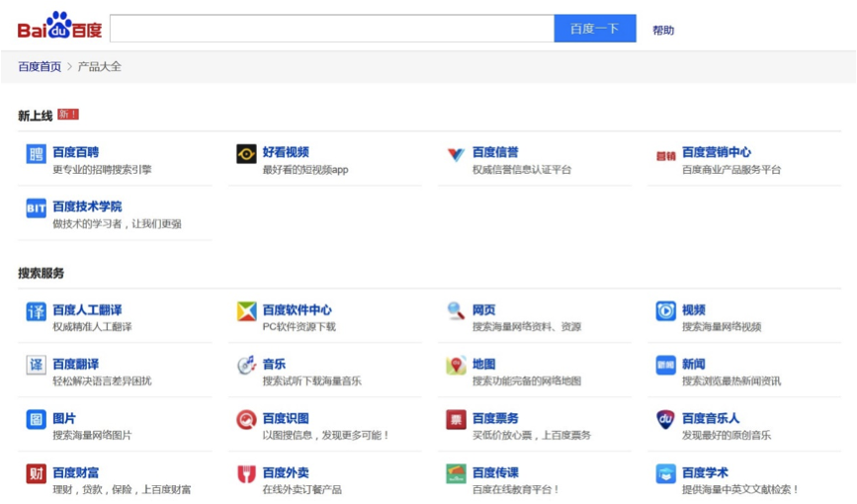Click the 百度营销中心 icon

[x=665, y=156]
